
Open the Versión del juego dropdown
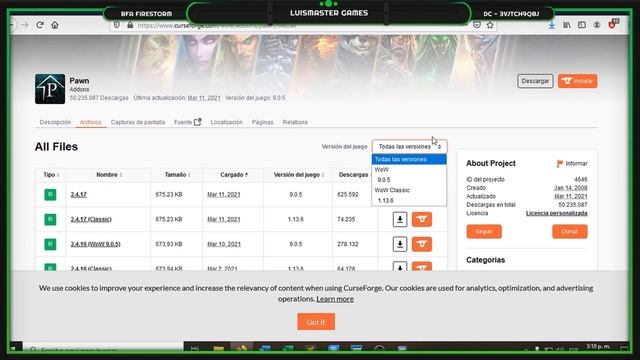[x=409, y=147]
